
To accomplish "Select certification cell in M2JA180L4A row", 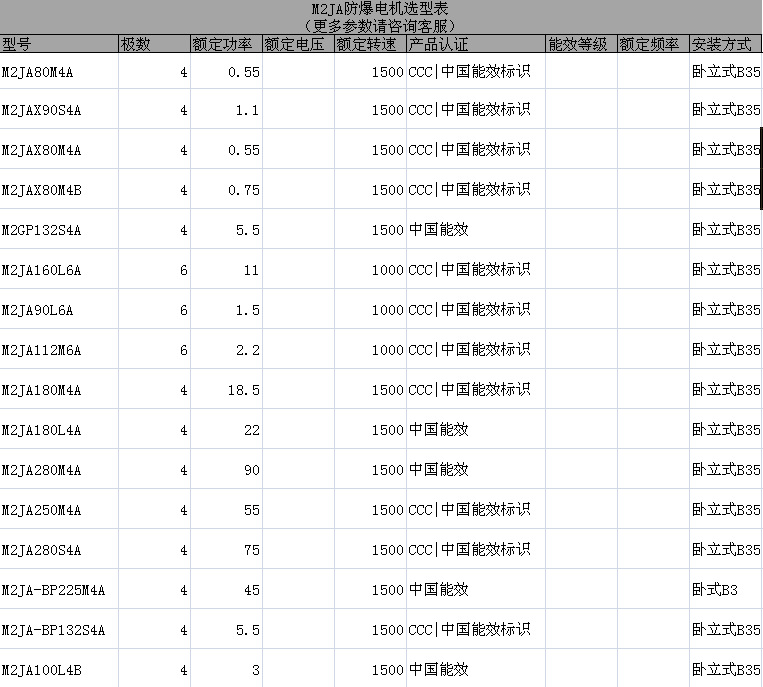I will click(x=475, y=430).
